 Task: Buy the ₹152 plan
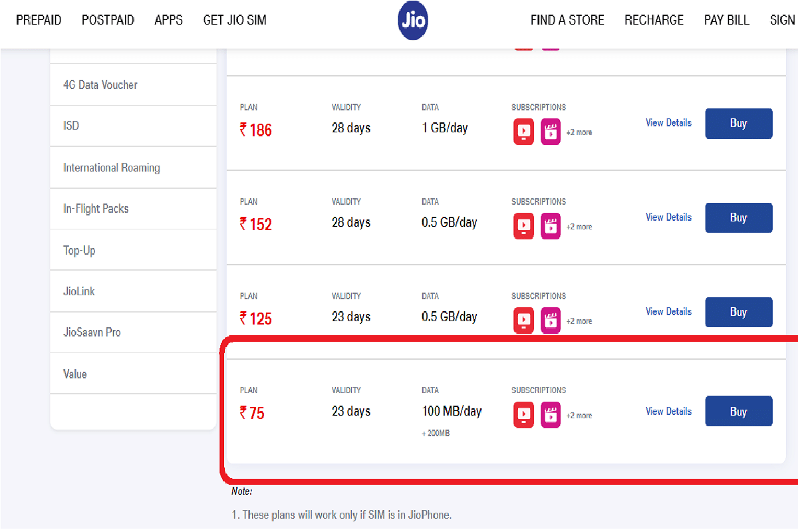(x=739, y=218)
